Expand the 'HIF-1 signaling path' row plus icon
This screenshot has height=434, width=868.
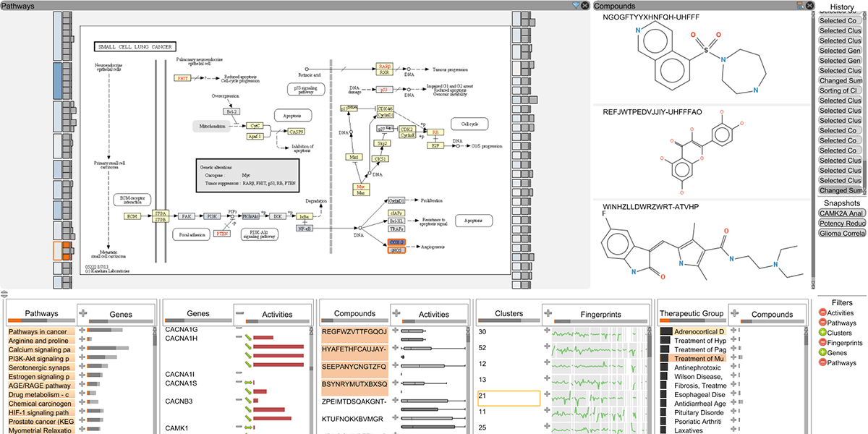pyautogui.click(x=82, y=412)
